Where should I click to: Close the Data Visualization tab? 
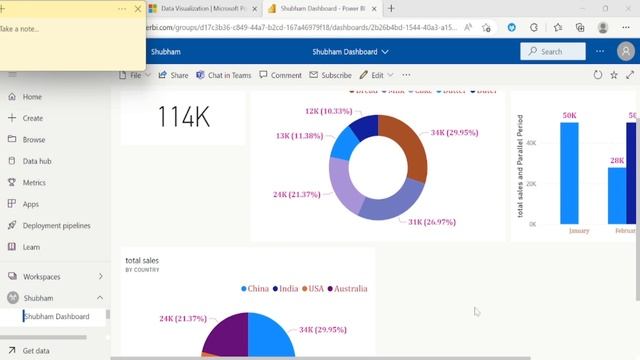pos(255,9)
